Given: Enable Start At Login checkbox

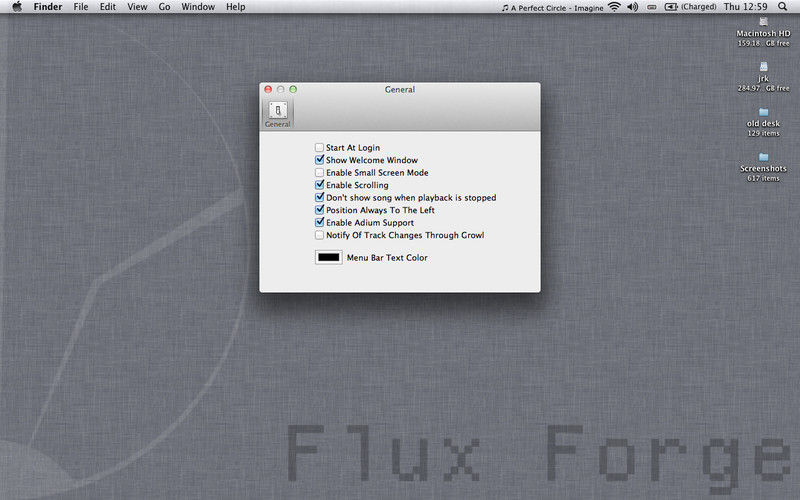Looking at the screenshot, I should [319, 147].
